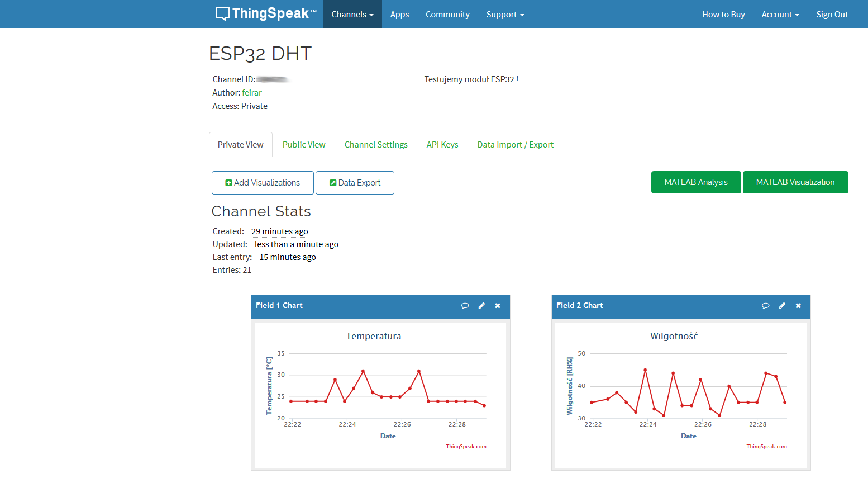Viewport: 868px width, 478px height.
Task: Click the Add Visualizations button
Action: click(x=263, y=183)
